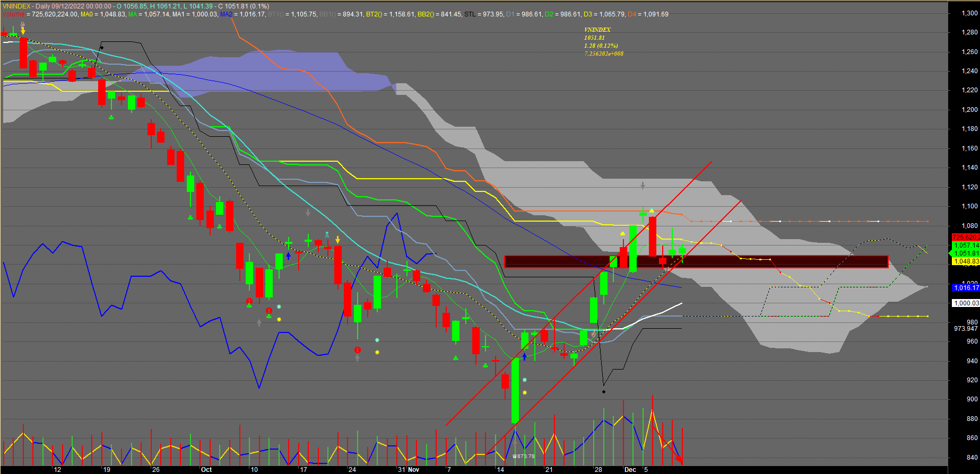Click the 840 price axis label
Screen dimensions: 980x474
pos(972,457)
